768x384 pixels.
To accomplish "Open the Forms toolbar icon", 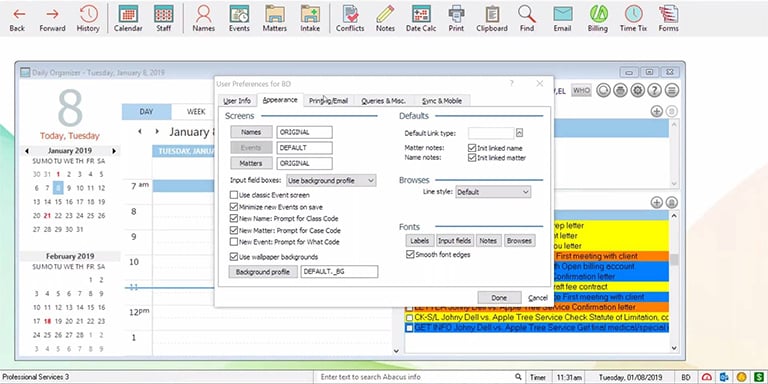I will (x=669, y=18).
